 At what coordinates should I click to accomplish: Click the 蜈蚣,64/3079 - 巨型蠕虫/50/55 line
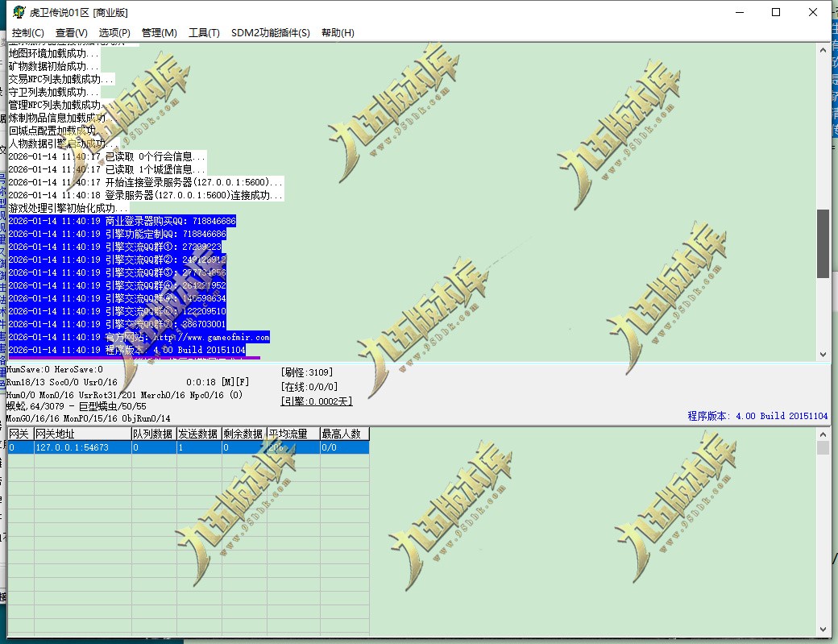pos(76,406)
